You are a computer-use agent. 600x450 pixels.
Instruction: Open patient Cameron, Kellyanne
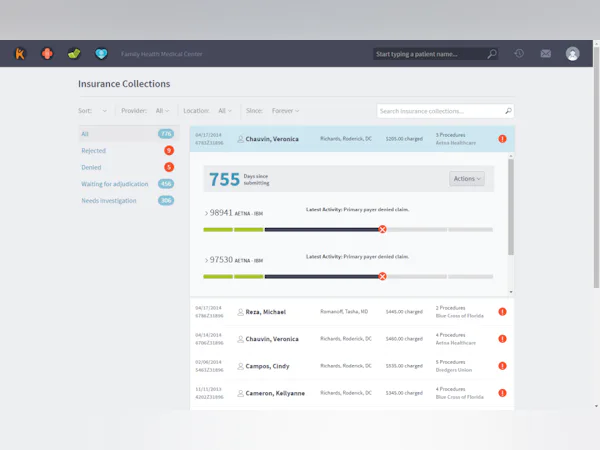(275, 393)
